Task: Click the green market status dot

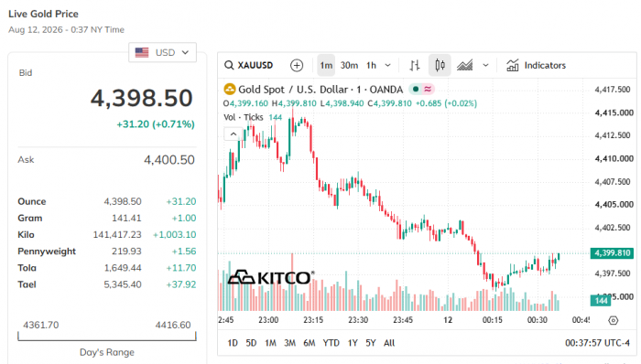Action: click(x=416, y=89)
